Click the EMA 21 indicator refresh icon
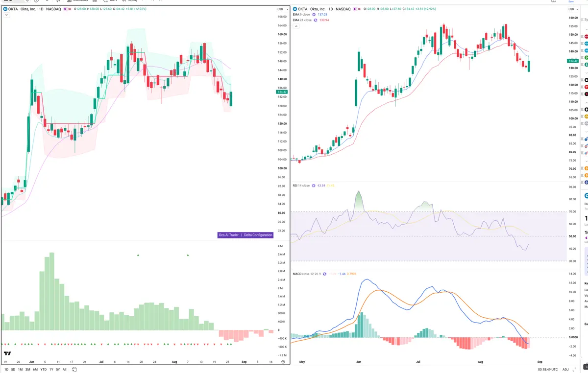The height and width of the screenshot is (373, 588). 316,20
